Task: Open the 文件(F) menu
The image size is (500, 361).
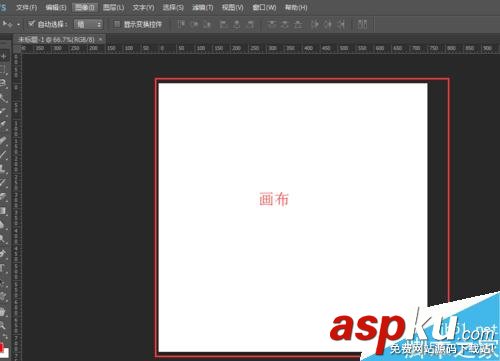Action: point(27,7)
